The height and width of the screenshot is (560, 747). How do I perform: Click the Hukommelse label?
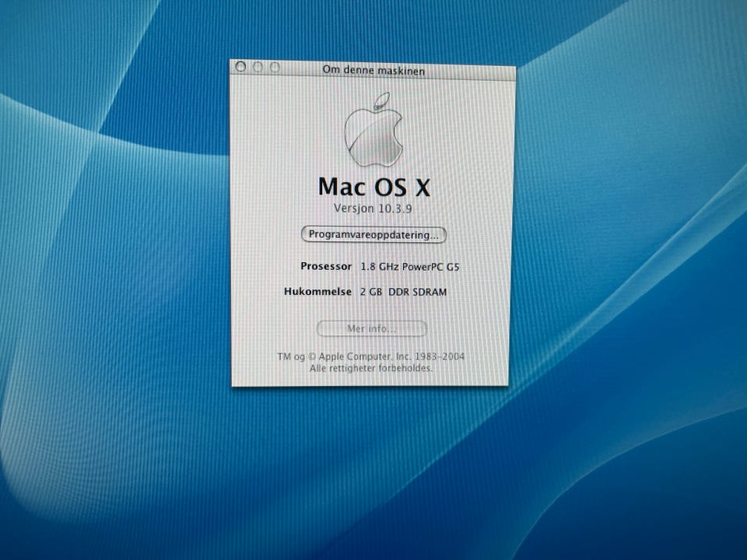(317, 292)
